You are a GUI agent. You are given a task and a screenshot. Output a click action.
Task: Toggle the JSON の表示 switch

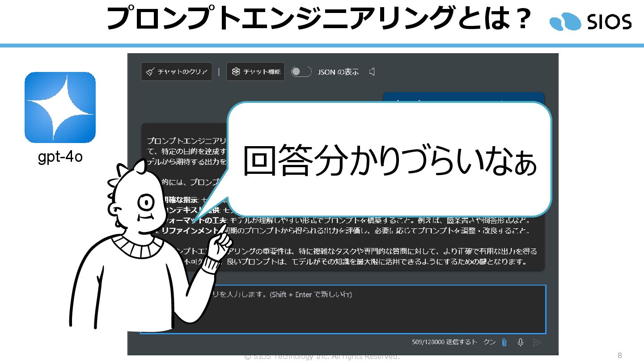click(x=301, y=72)
